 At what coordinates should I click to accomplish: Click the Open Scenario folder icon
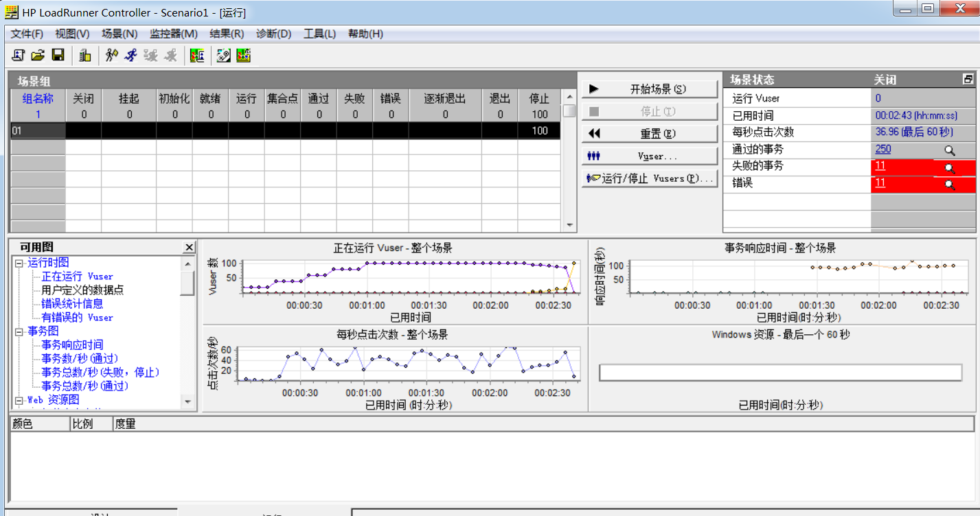click(x=38, y=56)
